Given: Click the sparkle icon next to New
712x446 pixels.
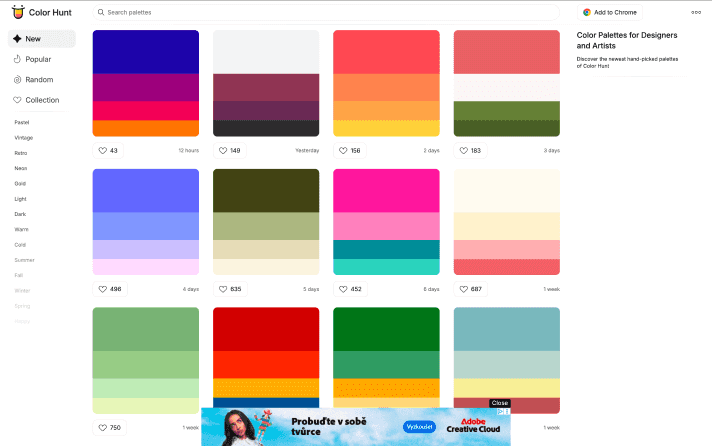Looking at the screenshot, I should click(x=17, y=39).
